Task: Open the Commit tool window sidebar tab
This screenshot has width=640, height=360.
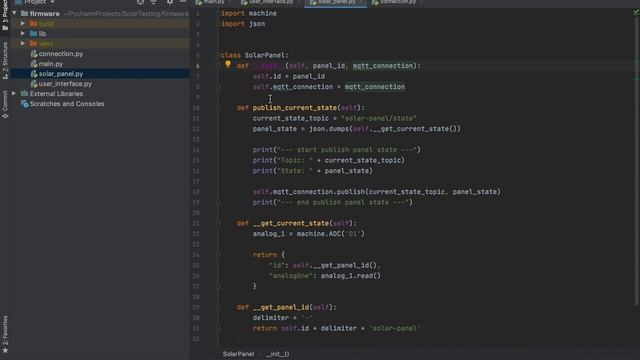Action: [x=5, y=104]
